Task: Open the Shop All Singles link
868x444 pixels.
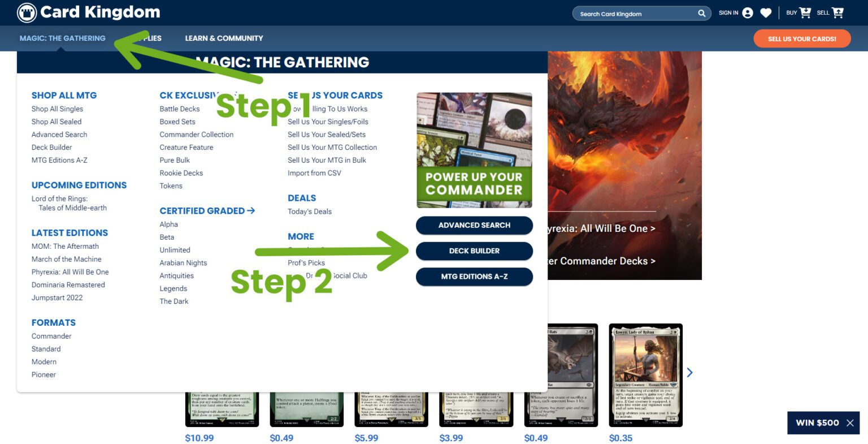Action: point(57,109)
